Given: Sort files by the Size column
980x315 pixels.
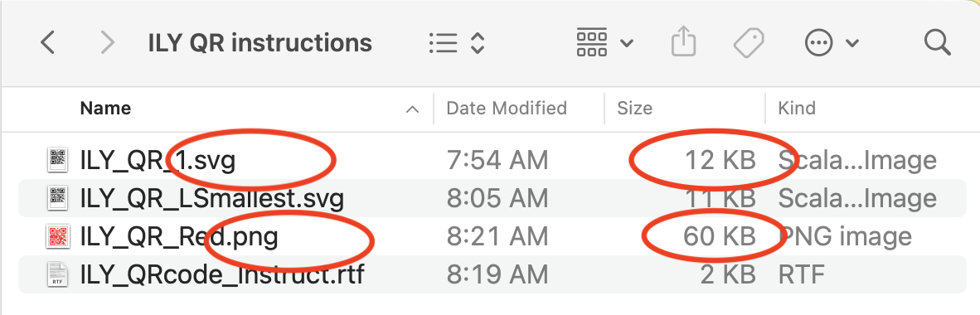Looking at the screenshot, I should pyautogui.click(x=634, y=108).
